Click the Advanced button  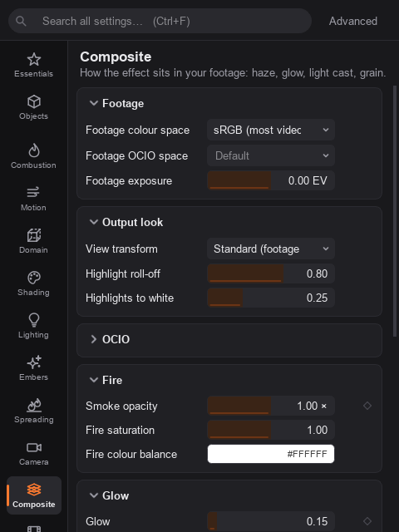tap(352, 21)
